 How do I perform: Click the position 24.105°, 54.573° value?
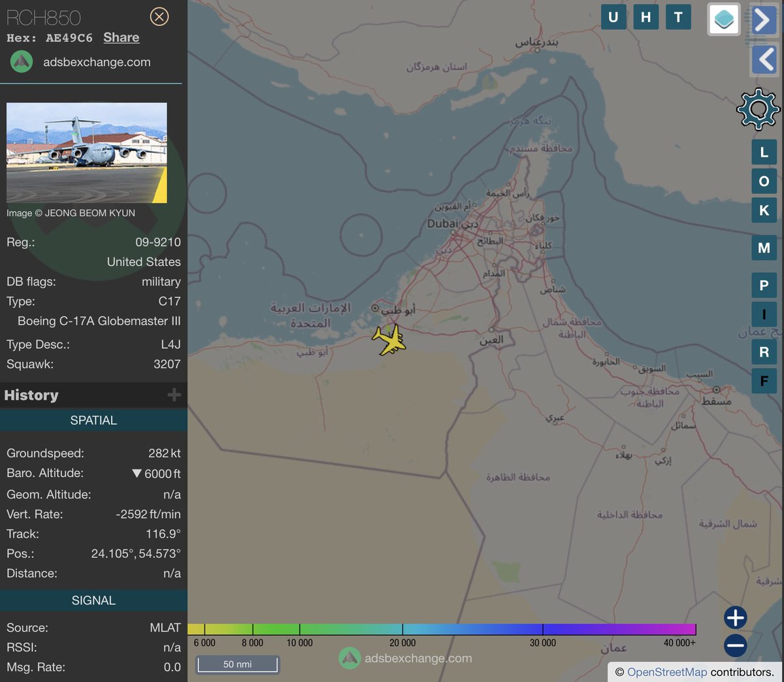[x=136, y=554]
